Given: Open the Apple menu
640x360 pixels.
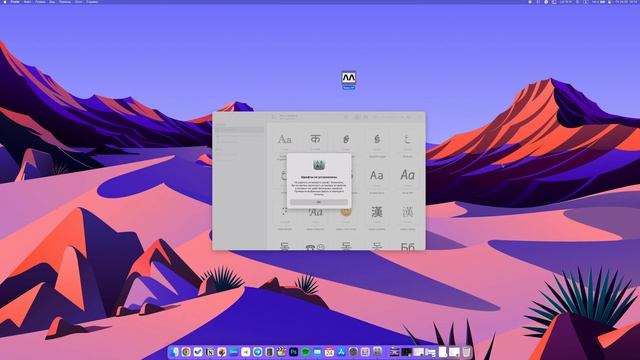Looking at the screenshot, I should pyautogui.click(x=5, y=2).
